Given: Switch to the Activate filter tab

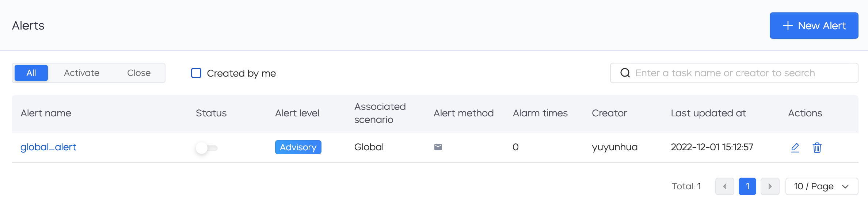Looking at the screenshot, I should coord(81,73).
